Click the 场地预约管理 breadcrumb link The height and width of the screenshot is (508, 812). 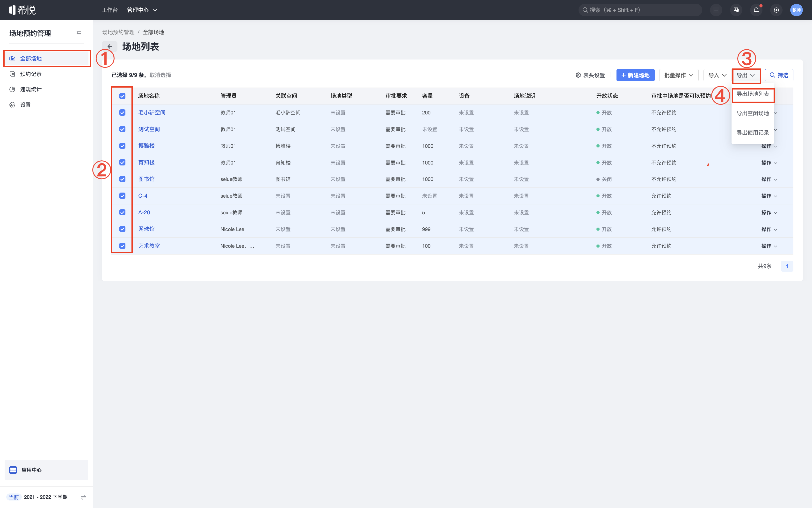point(118,32)
